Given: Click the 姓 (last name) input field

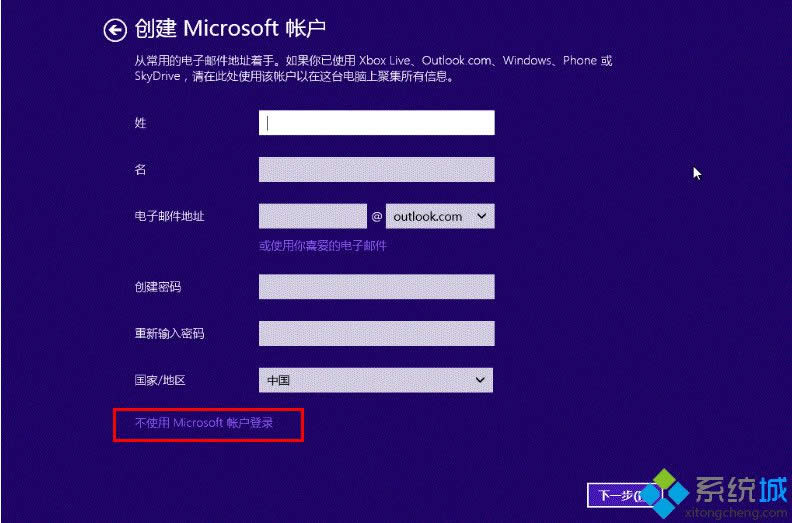Looking at the screenshot, I should [376, 123].
